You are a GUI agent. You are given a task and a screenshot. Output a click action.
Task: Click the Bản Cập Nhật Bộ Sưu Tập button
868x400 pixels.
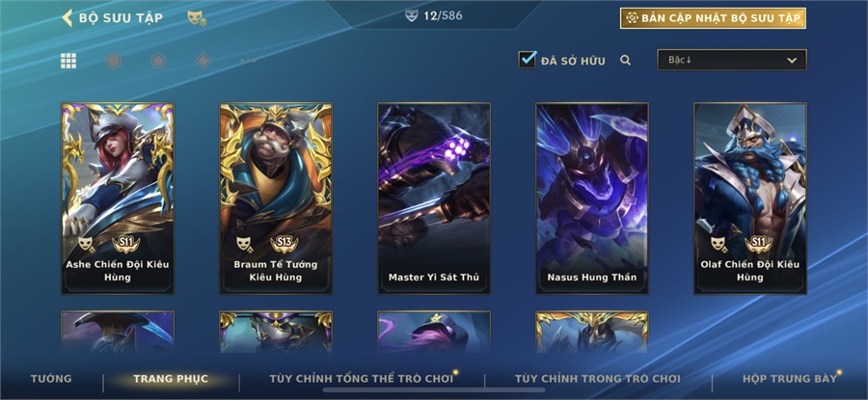point(713,18)
